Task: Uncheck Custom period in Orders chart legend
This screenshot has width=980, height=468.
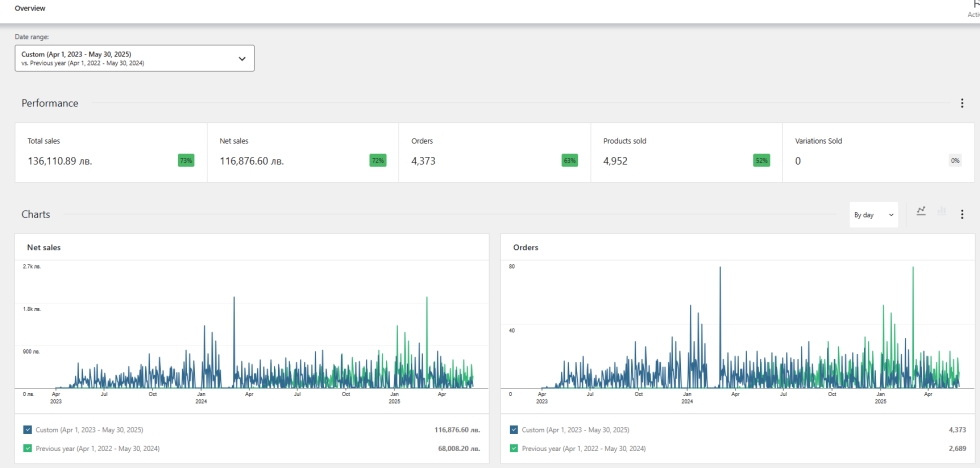Action: 515,429
